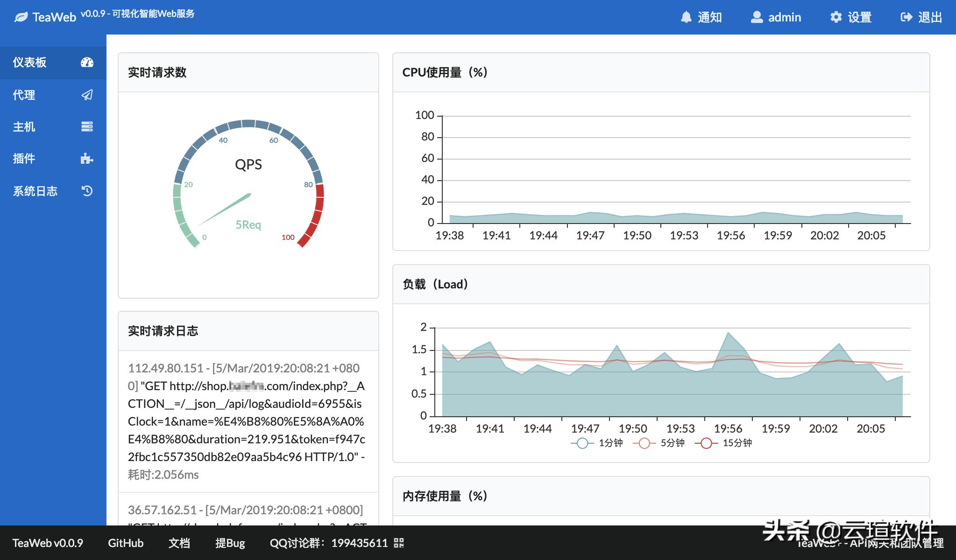
Task: Click the paper plane proxy icon
Action: coord(87,95)
